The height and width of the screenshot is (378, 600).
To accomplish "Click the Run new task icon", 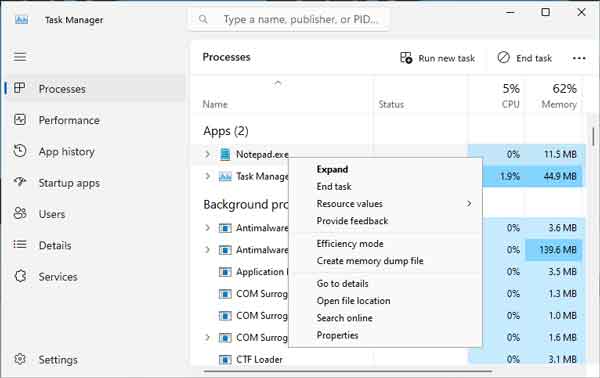I will click(406, 58).
